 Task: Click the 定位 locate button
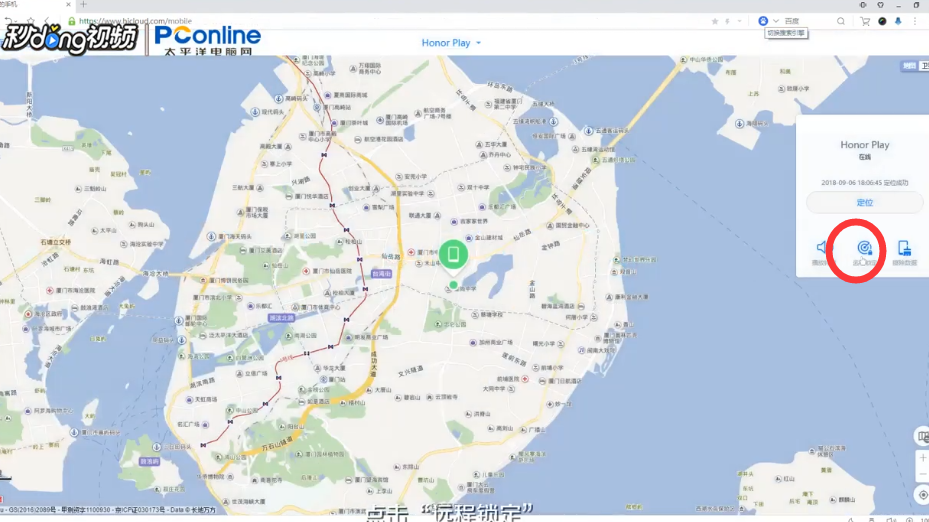pyautogui.click(x=864, y=203)
